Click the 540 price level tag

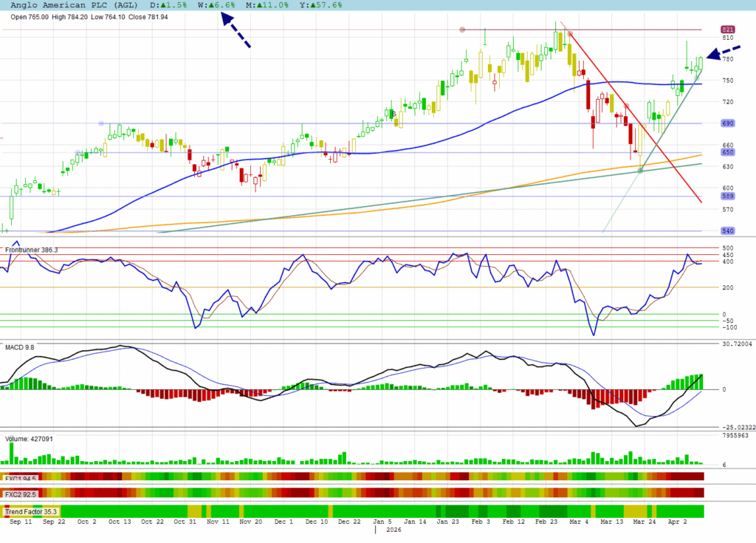[x=727, y=230]
